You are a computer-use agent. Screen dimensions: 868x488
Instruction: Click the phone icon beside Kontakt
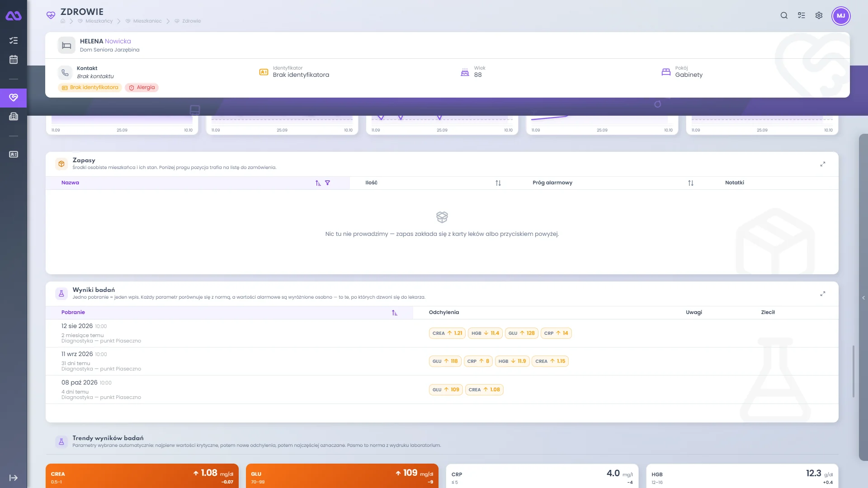65,72
